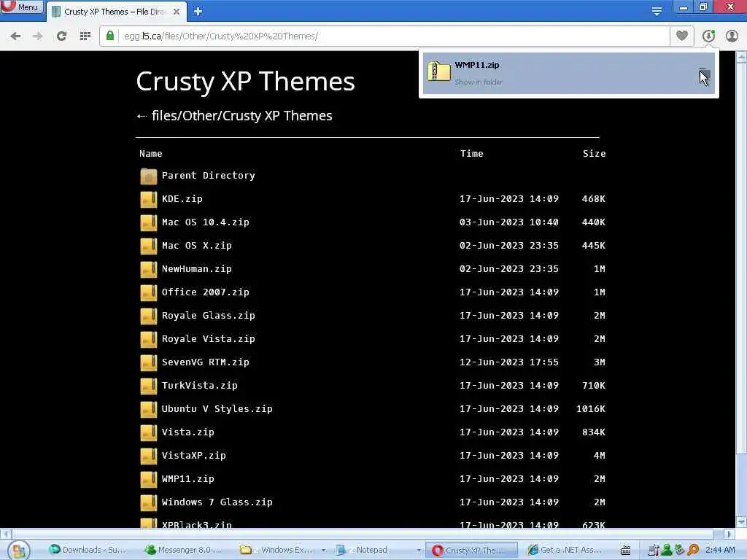Screen dimensions: 747x560
Task: Reload the current page
Action: 61,36
